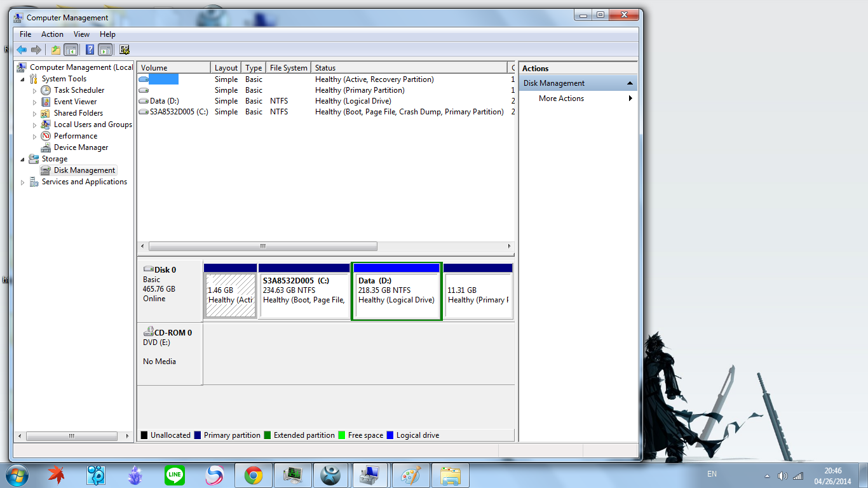Expand Services and Applications node
The width and height of the screenshot is (868, 488).
pos(24,182)
